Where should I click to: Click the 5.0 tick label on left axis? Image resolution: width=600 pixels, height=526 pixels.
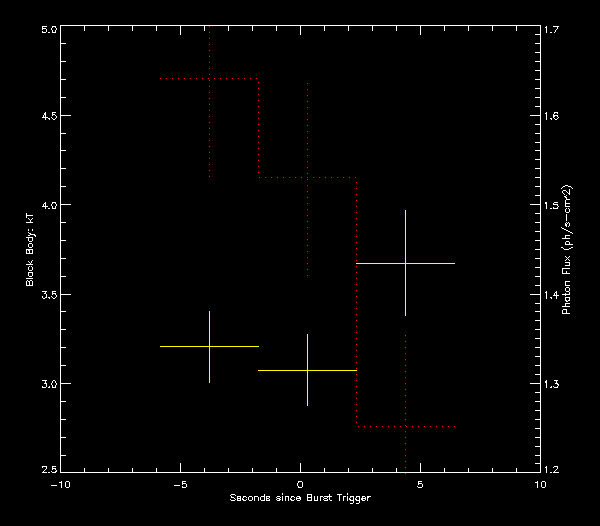(x=47, y=30)
